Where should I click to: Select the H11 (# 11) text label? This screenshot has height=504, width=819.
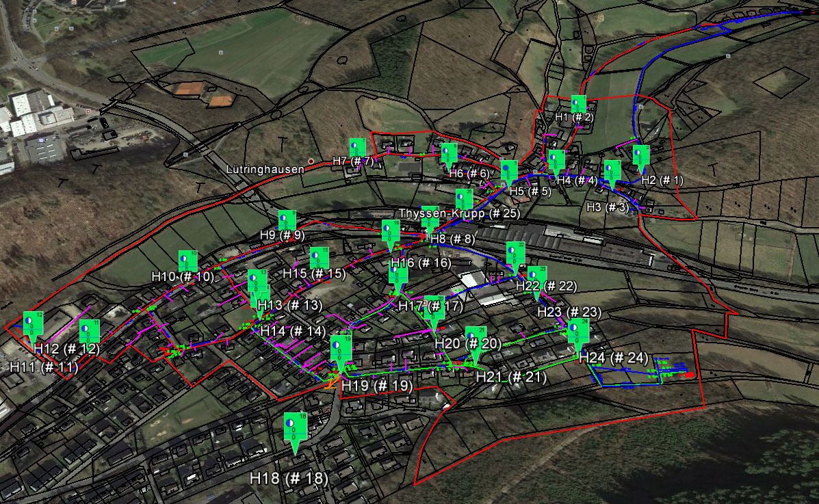click(44, 367)
